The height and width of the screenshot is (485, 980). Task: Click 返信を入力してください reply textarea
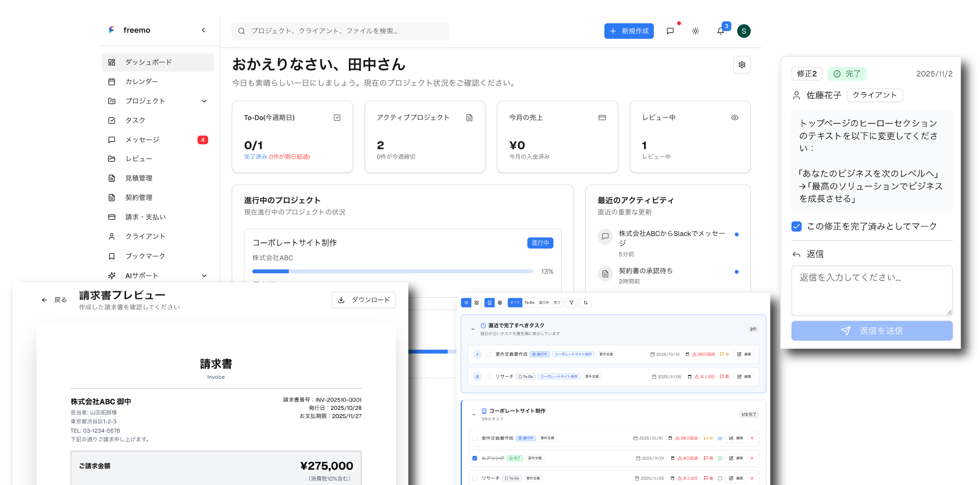[x=872, y=291]
